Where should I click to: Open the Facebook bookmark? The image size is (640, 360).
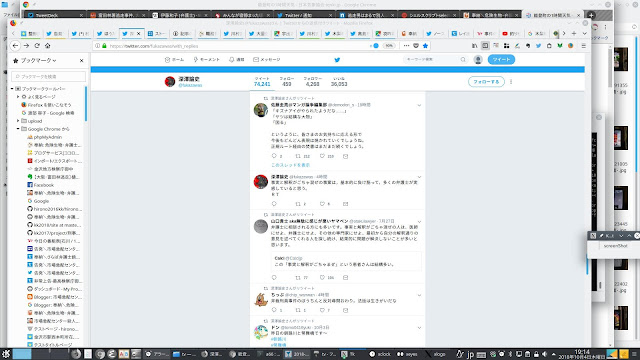tap(44, 185)
